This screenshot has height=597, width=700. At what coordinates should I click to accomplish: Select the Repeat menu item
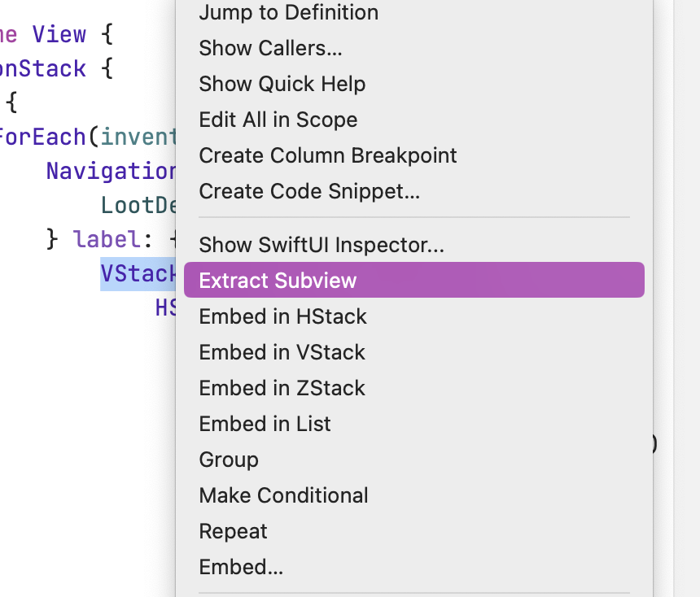point(233,531)
